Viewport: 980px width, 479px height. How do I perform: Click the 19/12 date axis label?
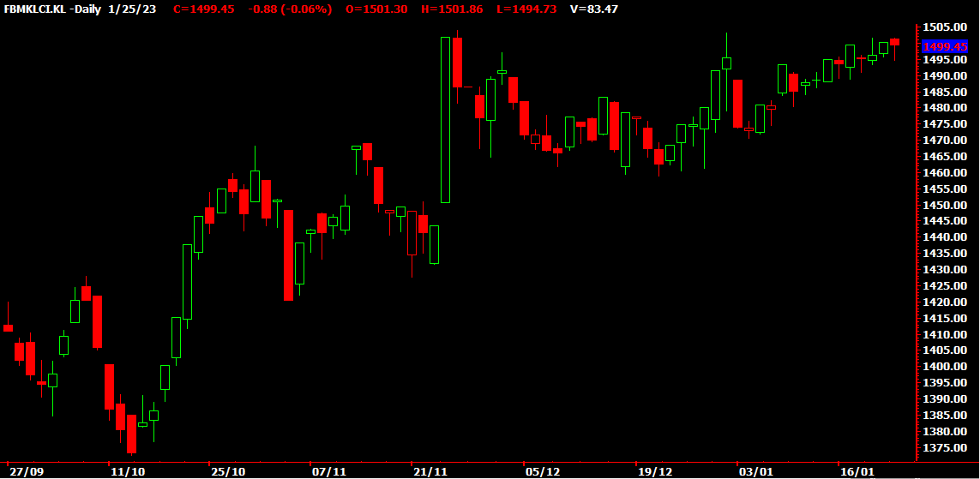653,471
